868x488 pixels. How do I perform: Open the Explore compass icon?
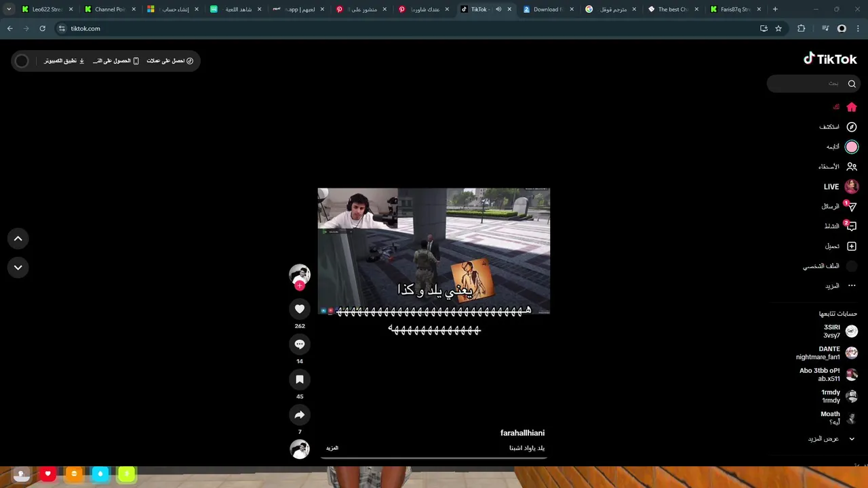852,127
